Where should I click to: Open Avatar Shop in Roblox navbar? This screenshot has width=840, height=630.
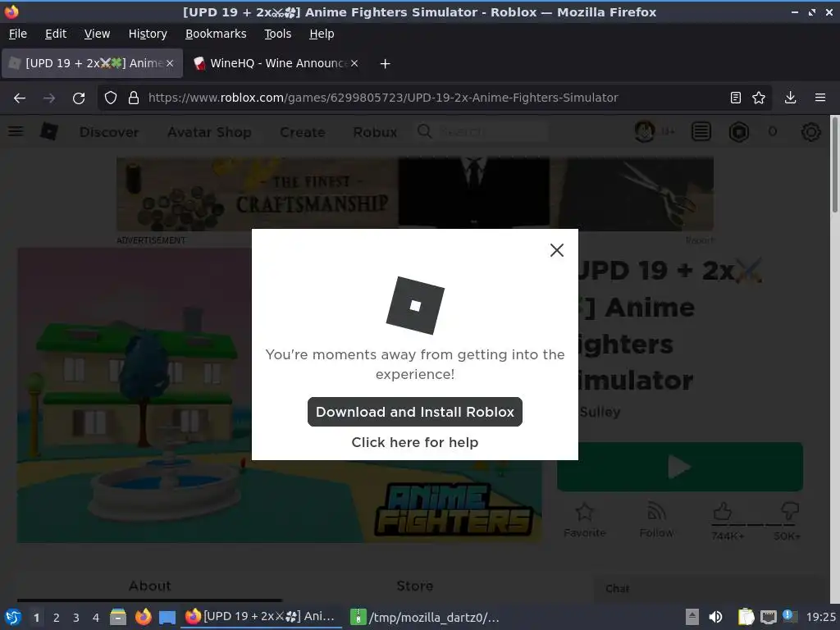pos(209,132)
